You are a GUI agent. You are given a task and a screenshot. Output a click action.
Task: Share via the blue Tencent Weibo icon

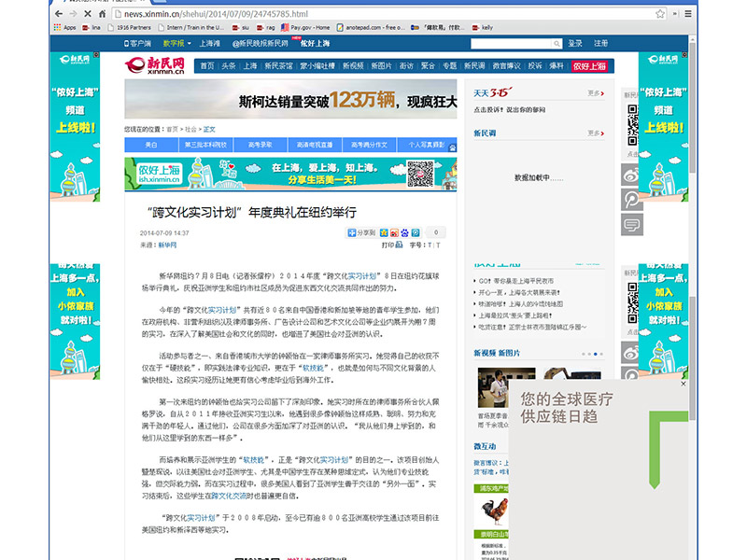click(416, 232)
